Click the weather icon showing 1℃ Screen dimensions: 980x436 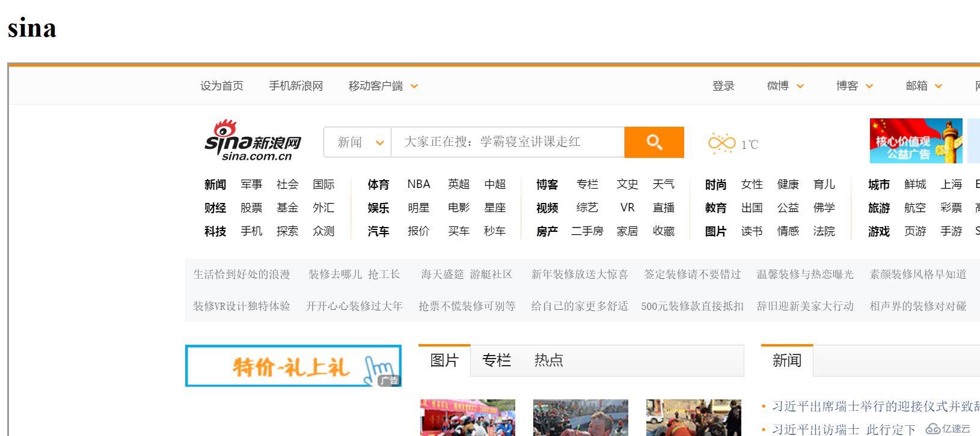(x=721, y=144)
